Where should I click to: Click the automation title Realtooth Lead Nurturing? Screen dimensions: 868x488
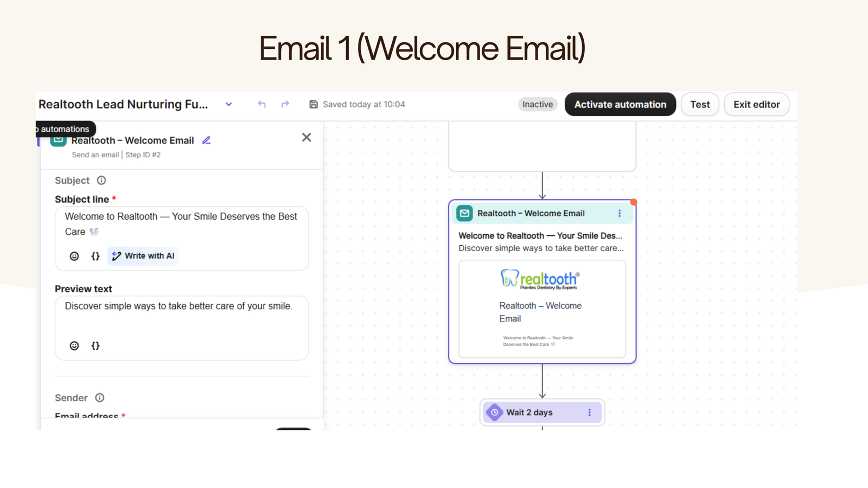point(123,104)
